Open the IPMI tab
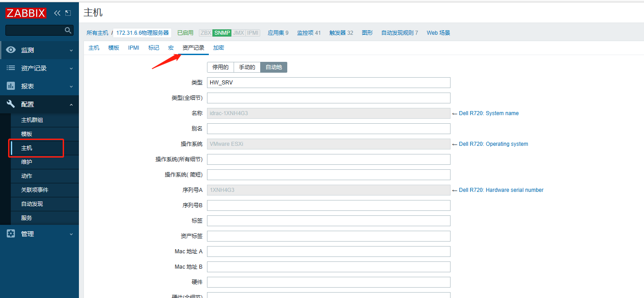Screen dimensions: 644x298 [133, 47]
